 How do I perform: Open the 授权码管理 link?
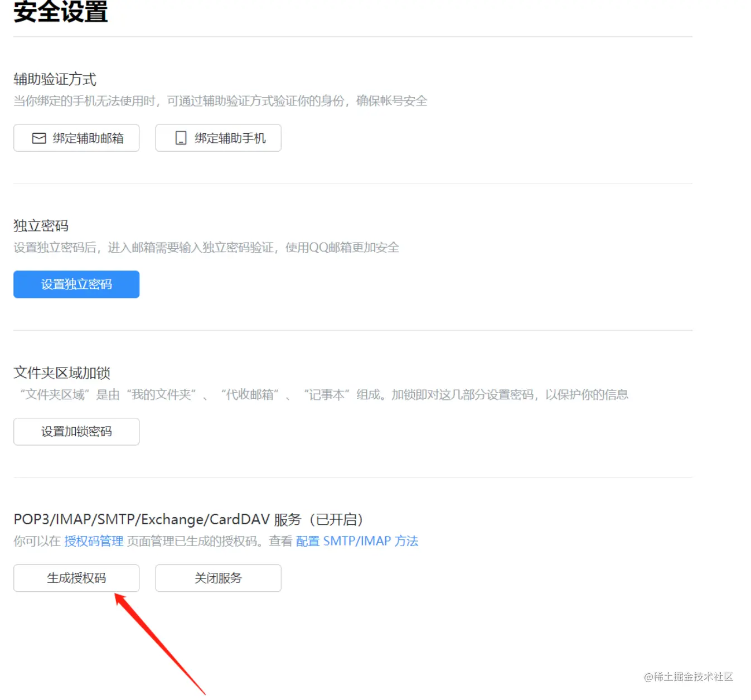tap(94, 541)
